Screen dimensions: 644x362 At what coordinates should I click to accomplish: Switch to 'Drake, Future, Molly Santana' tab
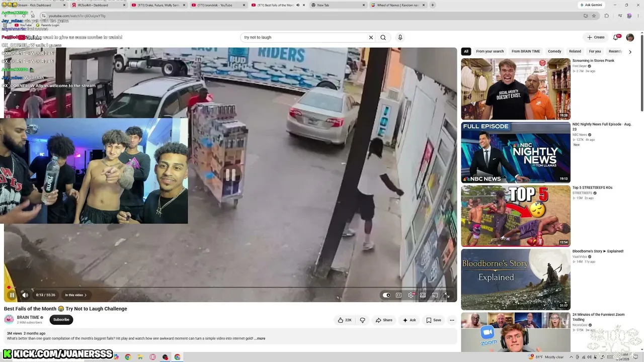tap(159, 5)
